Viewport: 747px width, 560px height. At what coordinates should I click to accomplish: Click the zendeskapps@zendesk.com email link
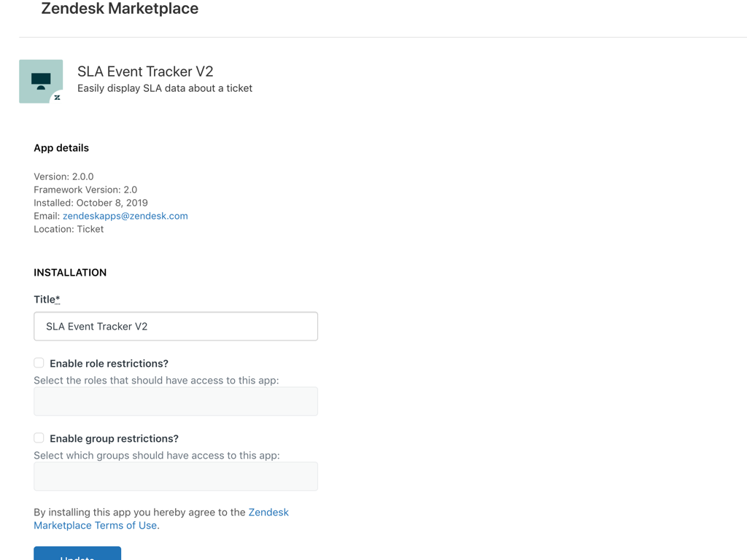click(x=125, y=216)
